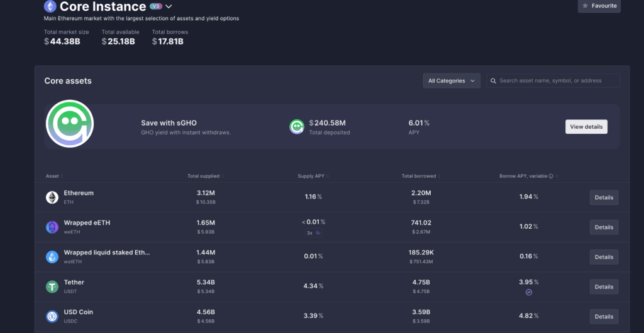This screenshot has width=644, height=333.
Task: Click the Total borrows value $17.81B
Action: 167,41
